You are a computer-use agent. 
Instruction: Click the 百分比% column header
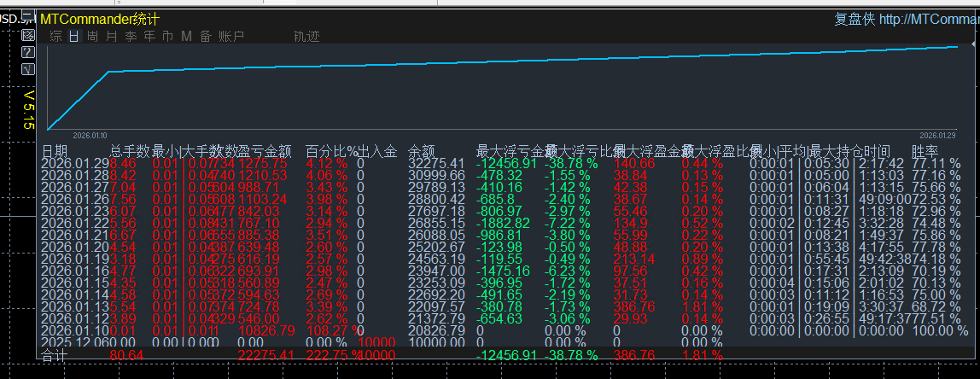(331, 151)
